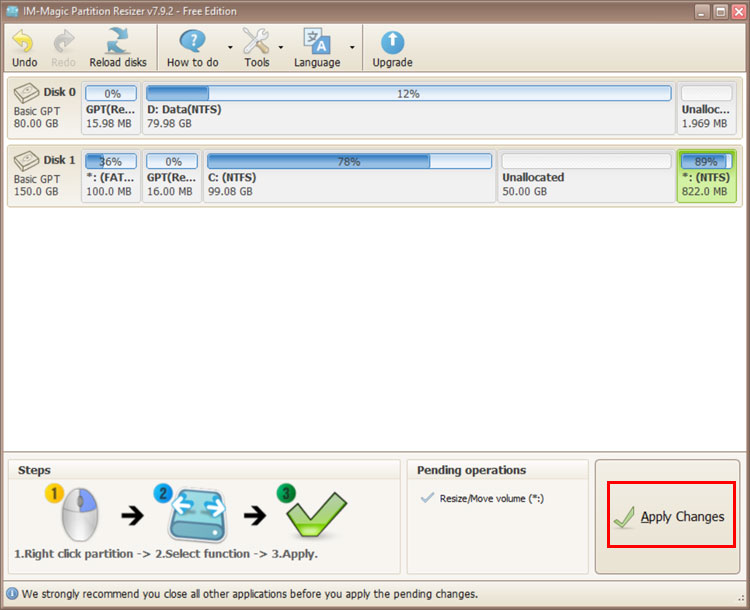Viewport: 750px width, 610px height.
Task: Click the 36% usage bar of FAT partition
Action: coord(111,161)
